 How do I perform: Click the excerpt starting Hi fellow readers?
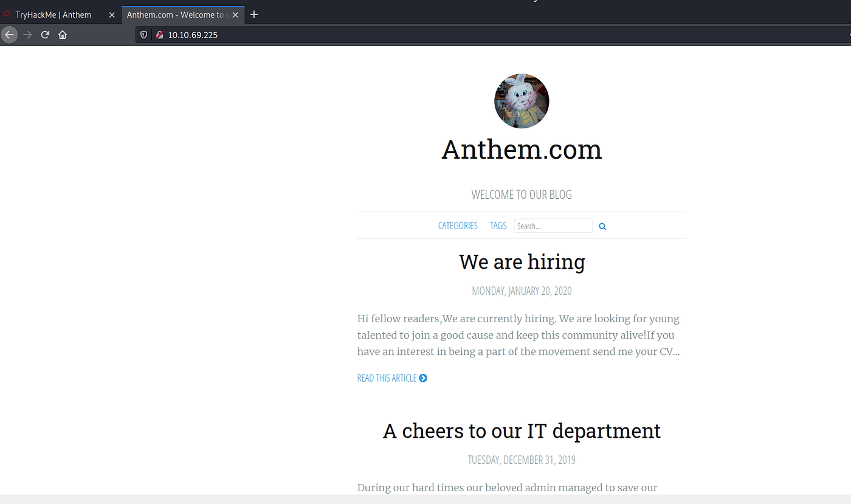tap(519, 335)
